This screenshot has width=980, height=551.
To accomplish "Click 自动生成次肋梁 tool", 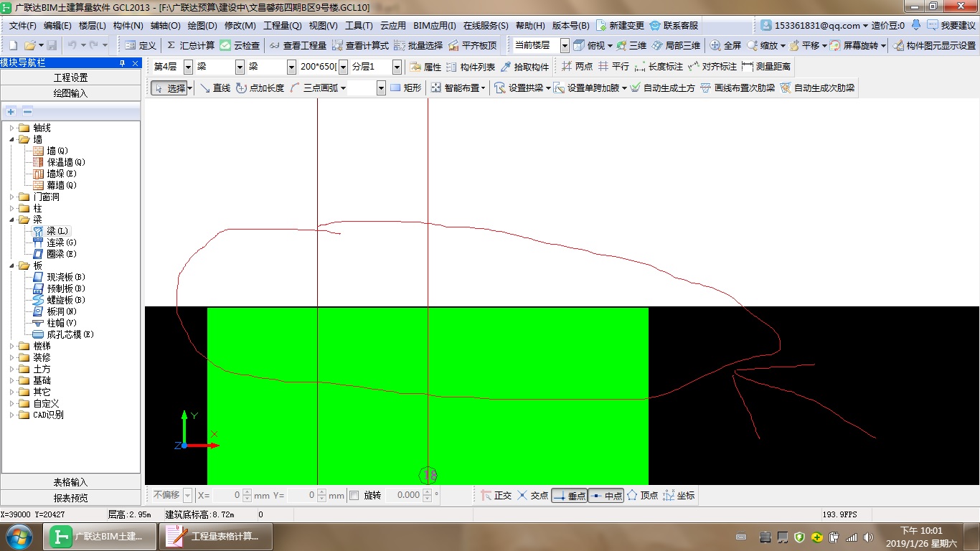I will pos(817,88).
